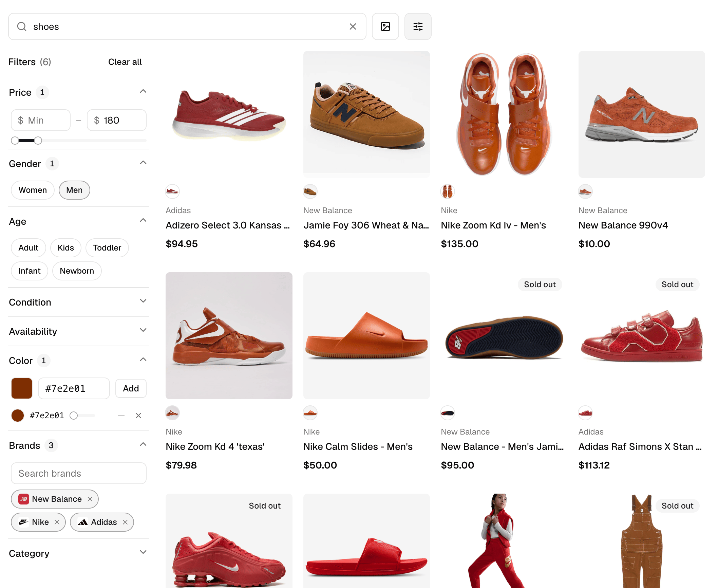718x588 pixels.
Task: Click the round #7e2e01 color dot
Action: pos(18,416)
